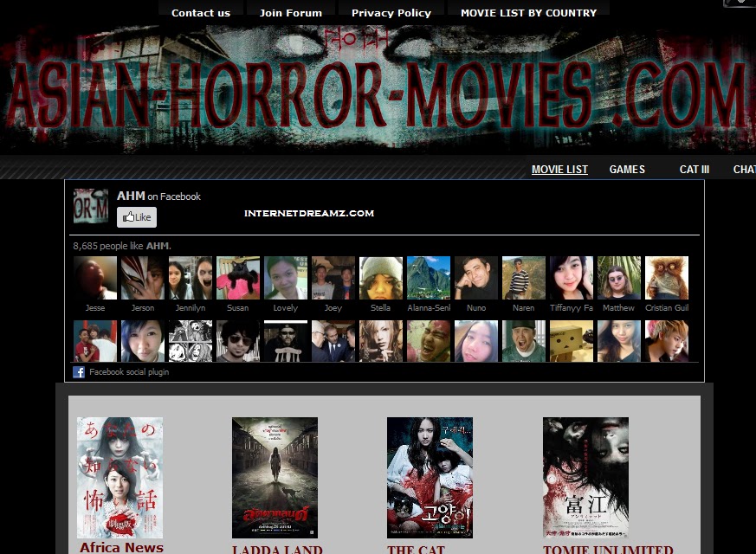Click the AHM page logo thumbnail
This screenshot has width=756, height=554.
click(x=91, y=206)
